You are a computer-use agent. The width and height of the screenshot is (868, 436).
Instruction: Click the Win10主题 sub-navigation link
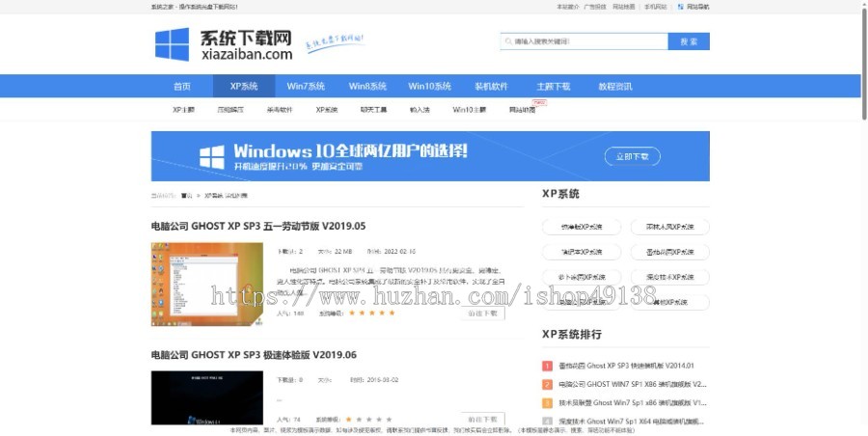[x=470, y=110]
